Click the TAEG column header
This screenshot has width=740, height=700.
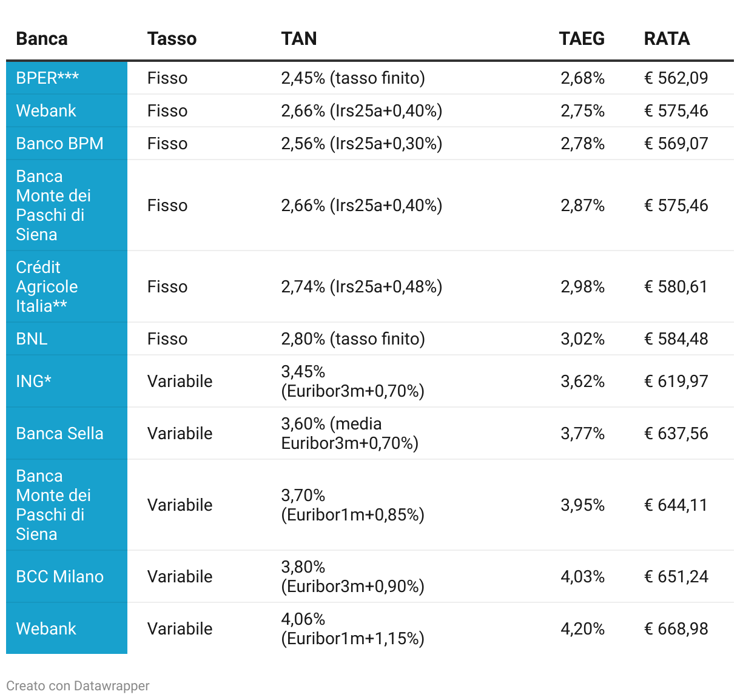pyautogui.click(x=581, y=39)
